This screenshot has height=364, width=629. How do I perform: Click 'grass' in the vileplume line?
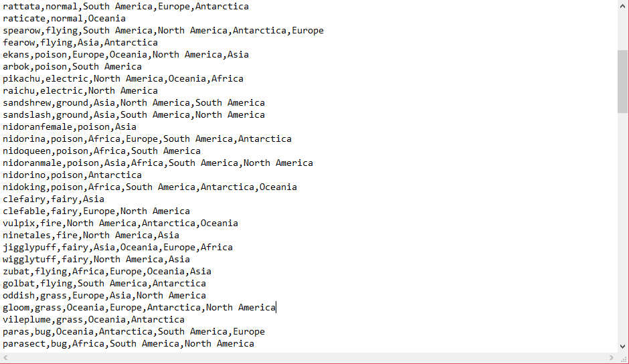tap(70, 319)
